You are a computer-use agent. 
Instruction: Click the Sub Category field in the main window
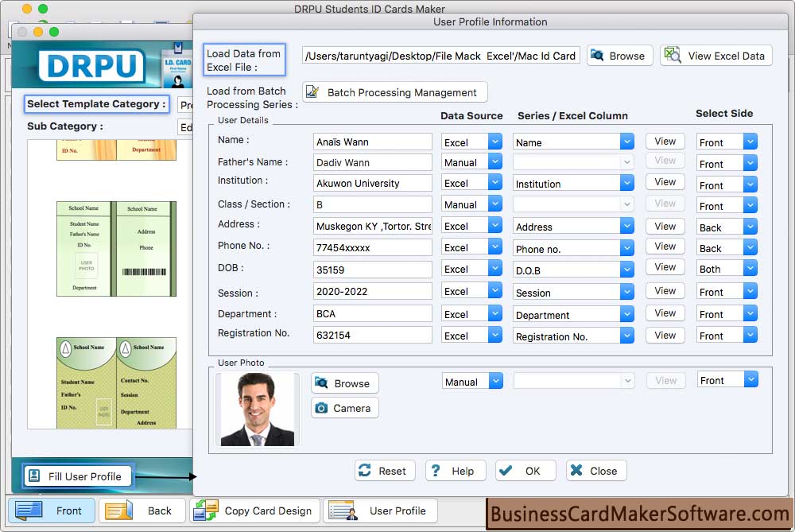point(185,127)
